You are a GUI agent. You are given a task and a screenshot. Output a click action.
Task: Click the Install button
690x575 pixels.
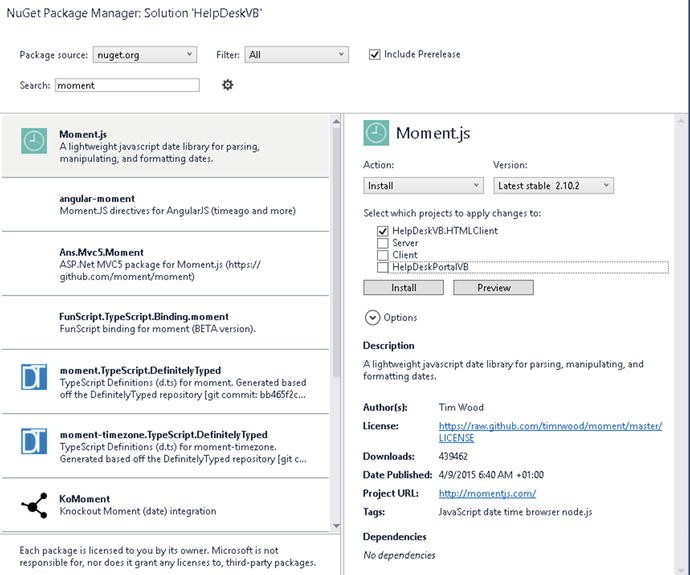(404, 288)
